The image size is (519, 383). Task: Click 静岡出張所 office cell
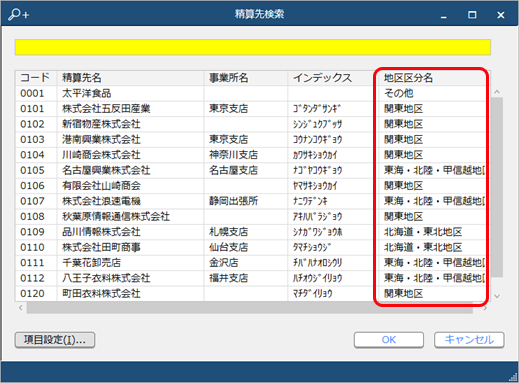coord(246,201)
